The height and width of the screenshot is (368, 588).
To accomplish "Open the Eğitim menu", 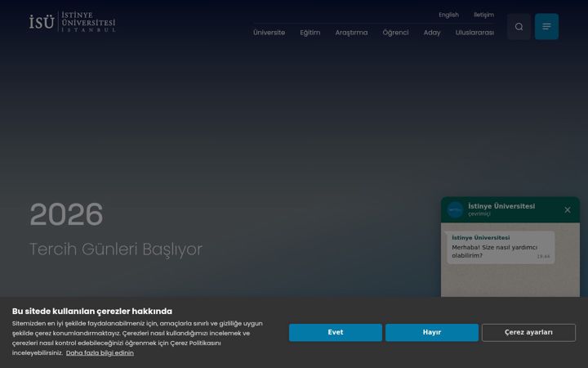I will [x=310, y=33].
